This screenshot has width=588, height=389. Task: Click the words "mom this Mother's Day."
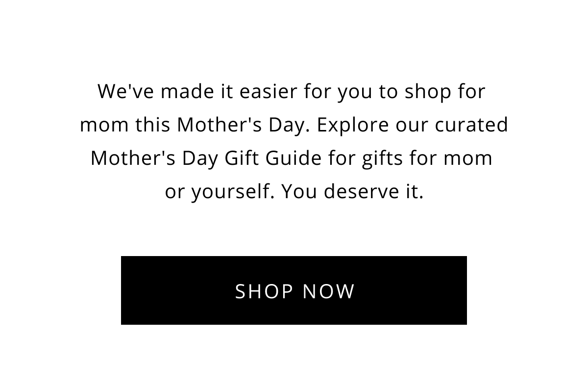pos(195,126)
